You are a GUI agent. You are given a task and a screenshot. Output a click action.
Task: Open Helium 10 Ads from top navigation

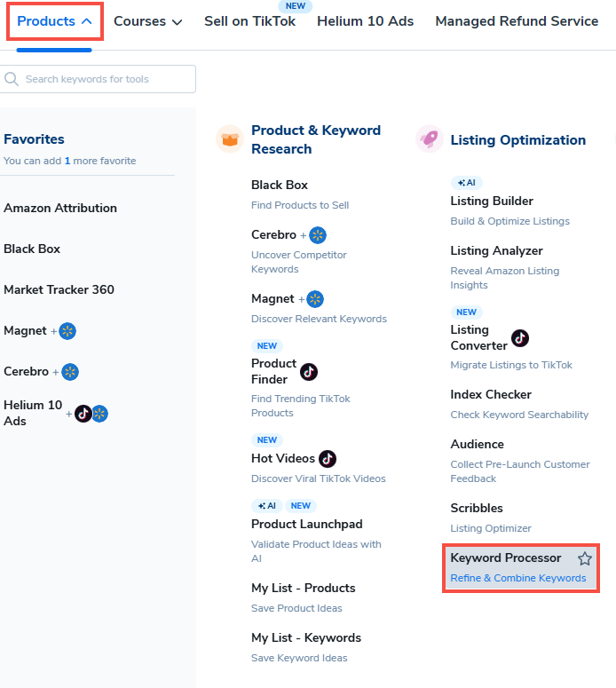[365, 21]
